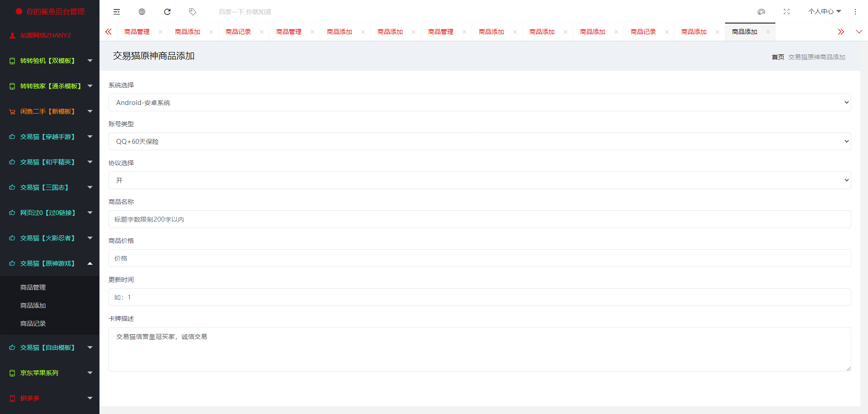868x414 pixels.
Task: Collapse the sidebar with the menu icon
Action: coord(117,12)
